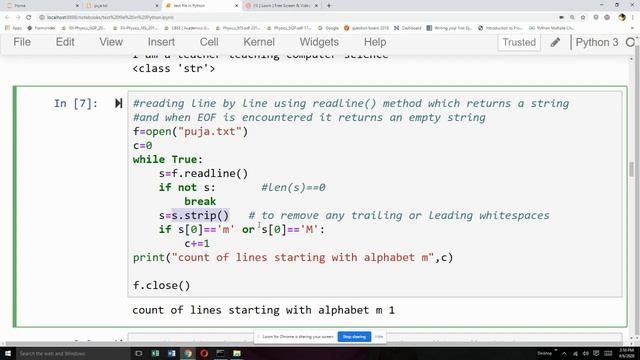Open the Apps bookmark shortcut

(x=13, y=28)
